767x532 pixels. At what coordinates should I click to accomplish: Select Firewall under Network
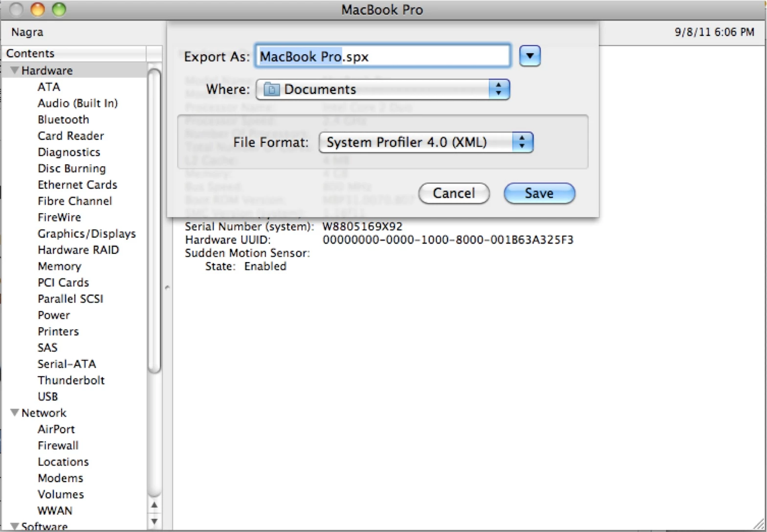point(58,445)
